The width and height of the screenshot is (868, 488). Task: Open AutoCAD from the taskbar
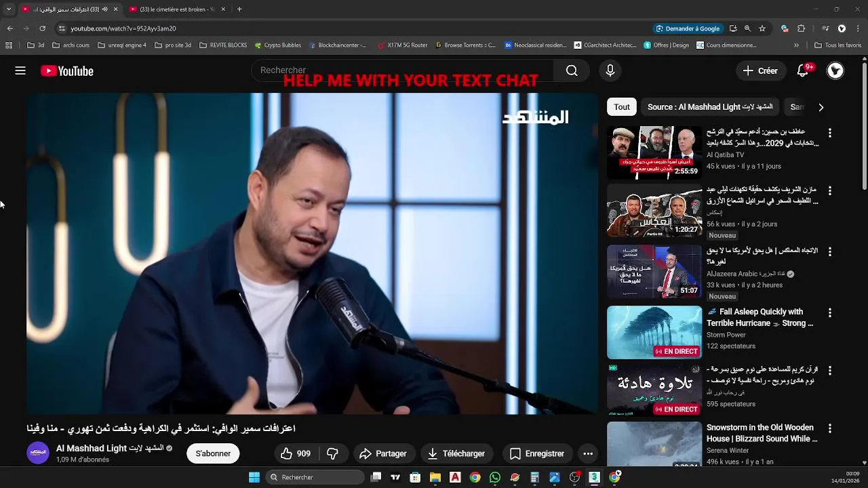[x=455, y=477]
